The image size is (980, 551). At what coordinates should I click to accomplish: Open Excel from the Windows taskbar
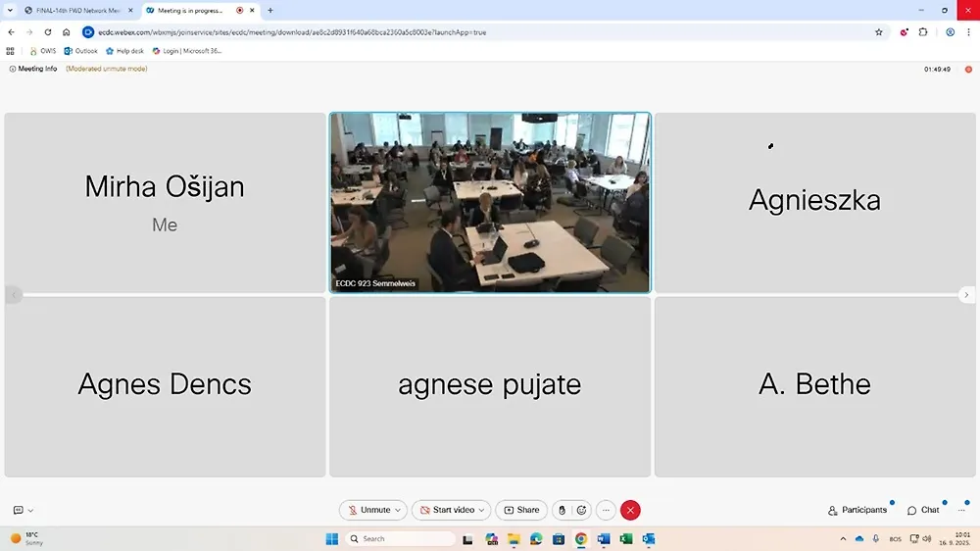626,538
